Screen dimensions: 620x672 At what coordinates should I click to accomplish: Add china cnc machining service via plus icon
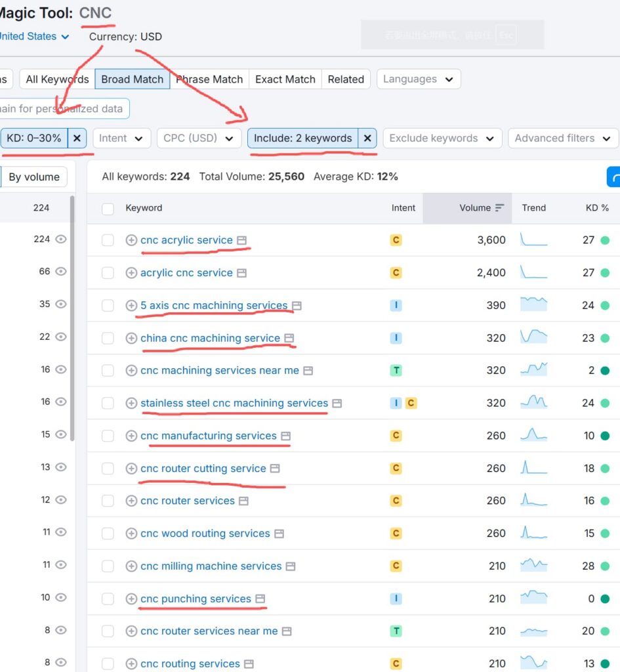click(x=131, y=338)
